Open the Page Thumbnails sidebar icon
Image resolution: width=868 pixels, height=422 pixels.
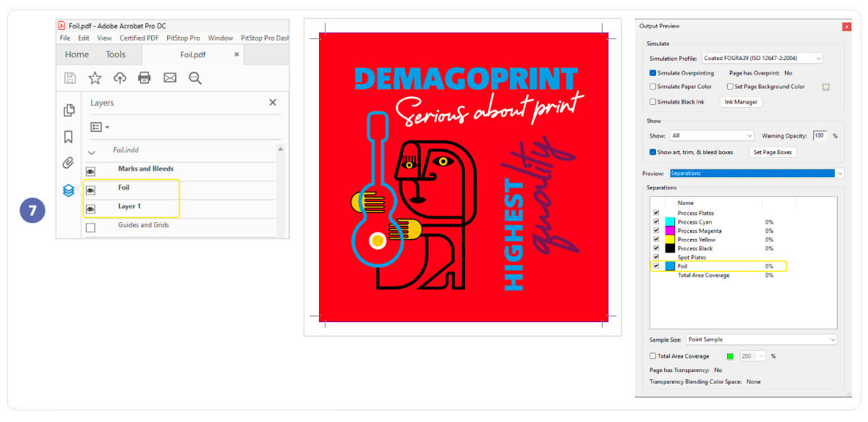[69, 110]
